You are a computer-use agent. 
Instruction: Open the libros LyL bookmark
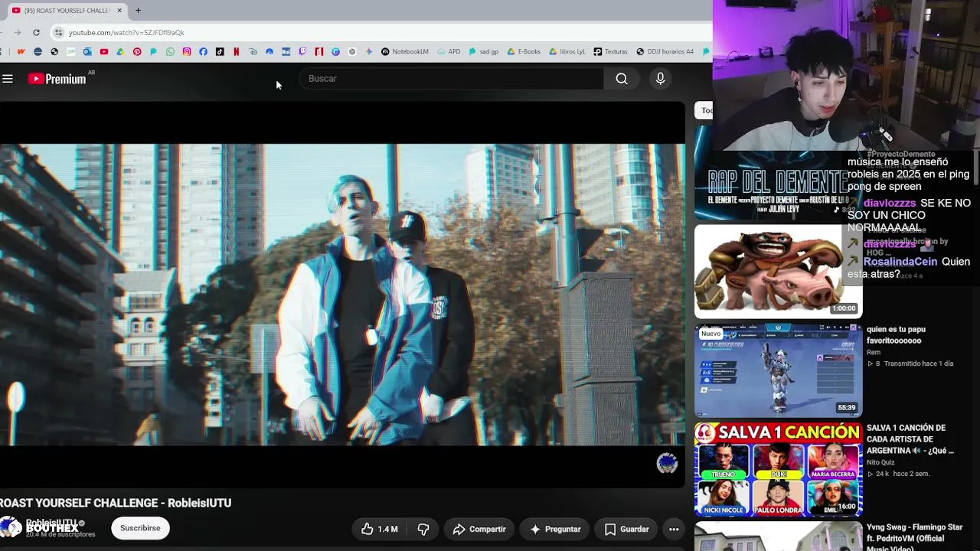(567, 52)
